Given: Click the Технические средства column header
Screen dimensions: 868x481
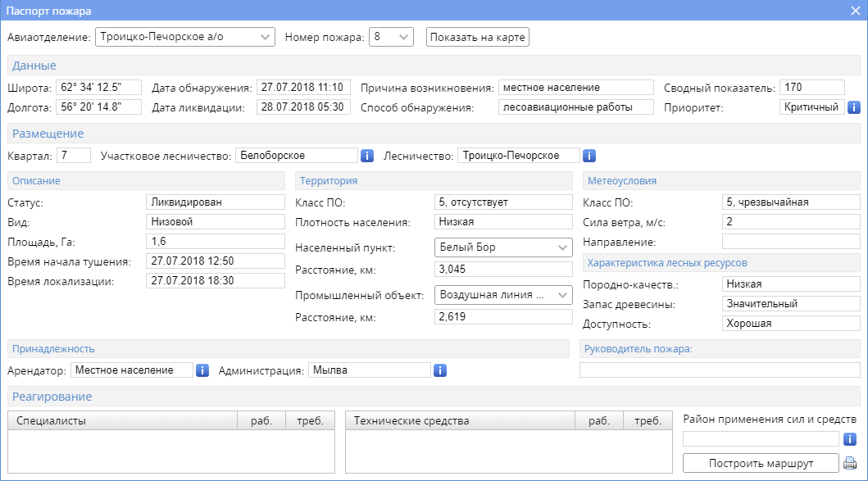Looking at the screenshot, I should [460, 420].
